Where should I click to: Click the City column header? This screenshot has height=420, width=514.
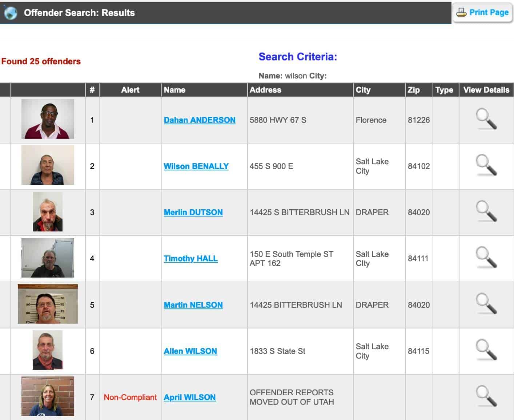point(363,90)
